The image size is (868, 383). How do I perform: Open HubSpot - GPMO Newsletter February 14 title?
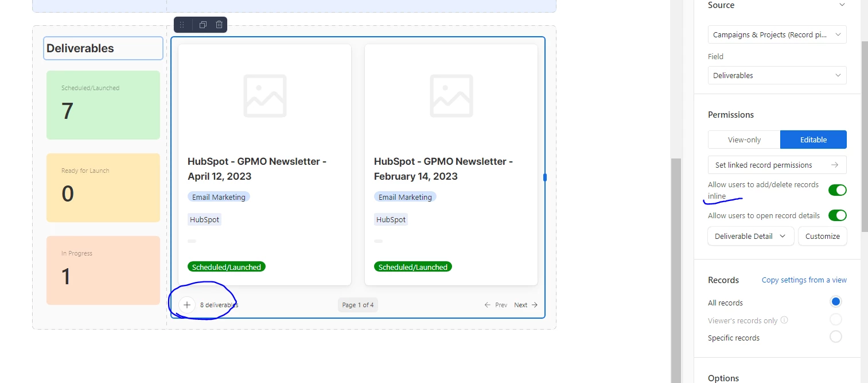point(443,169)
